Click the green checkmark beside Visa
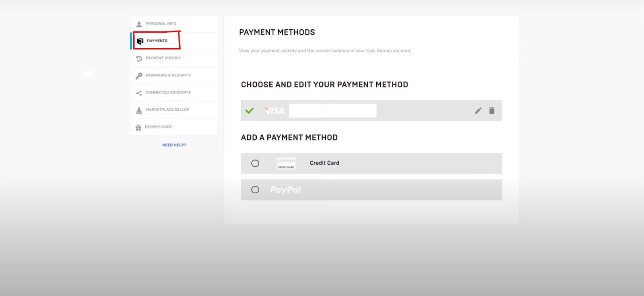 250,111
